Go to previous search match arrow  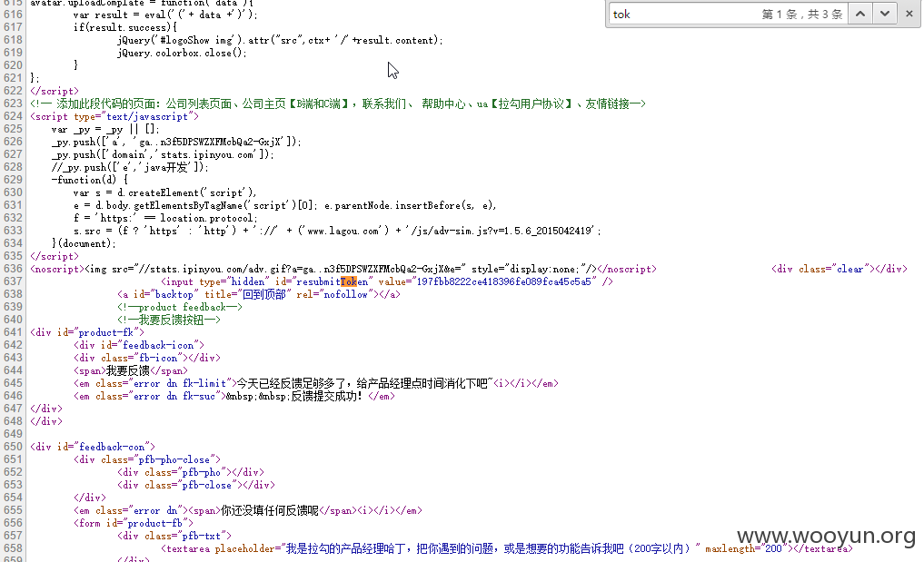point(860,14)
